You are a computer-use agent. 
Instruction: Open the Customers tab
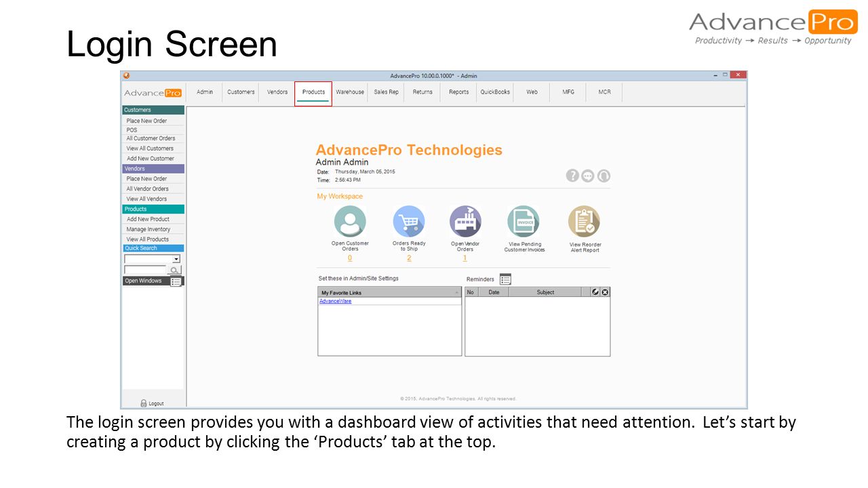pyautogui.click(x=241, y=92)
